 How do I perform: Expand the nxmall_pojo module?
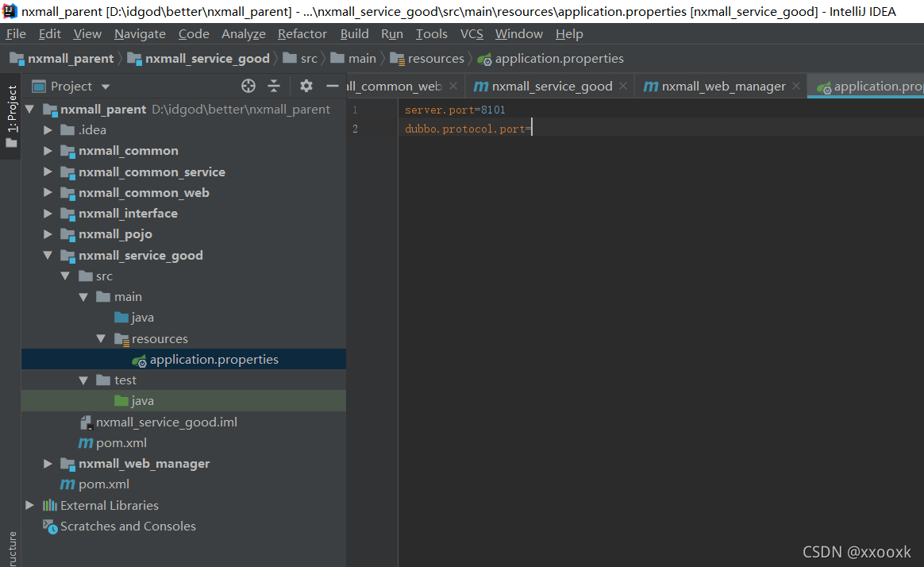click(48, 234)
